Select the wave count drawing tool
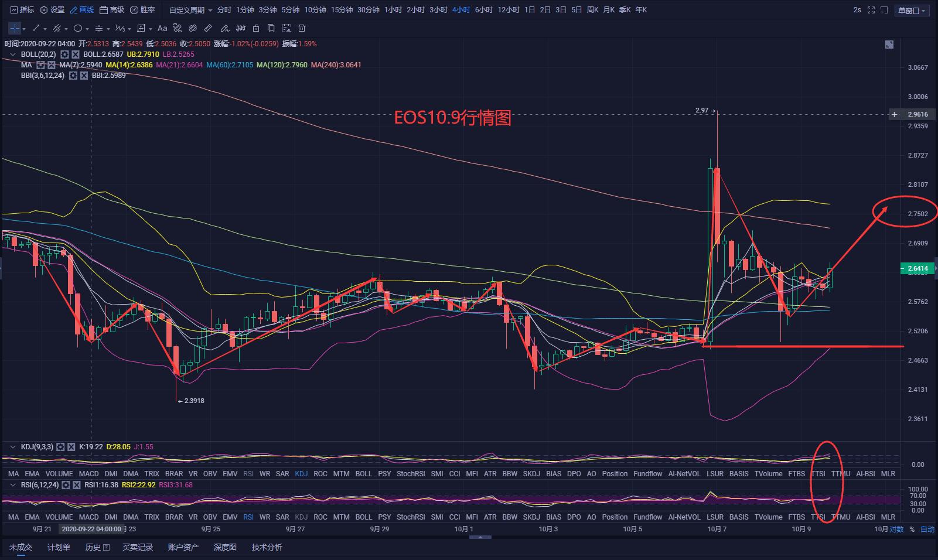Image resolution: width=938 pixels, height=560 pixels. click(120, 28)
